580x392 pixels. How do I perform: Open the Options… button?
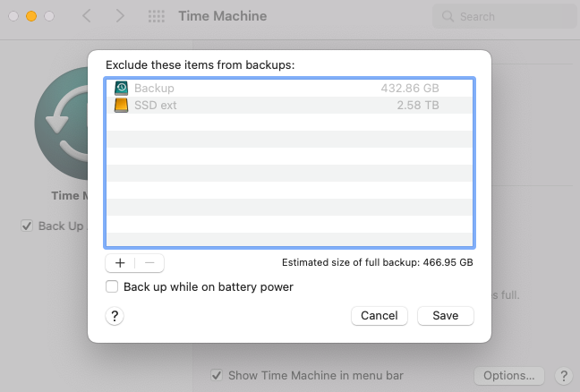[x=509, y=375]
